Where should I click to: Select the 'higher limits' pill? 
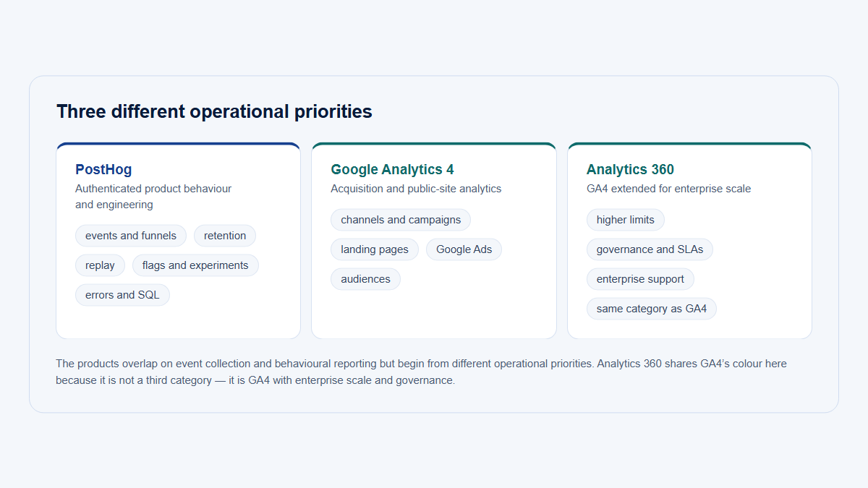pos(626,220)
